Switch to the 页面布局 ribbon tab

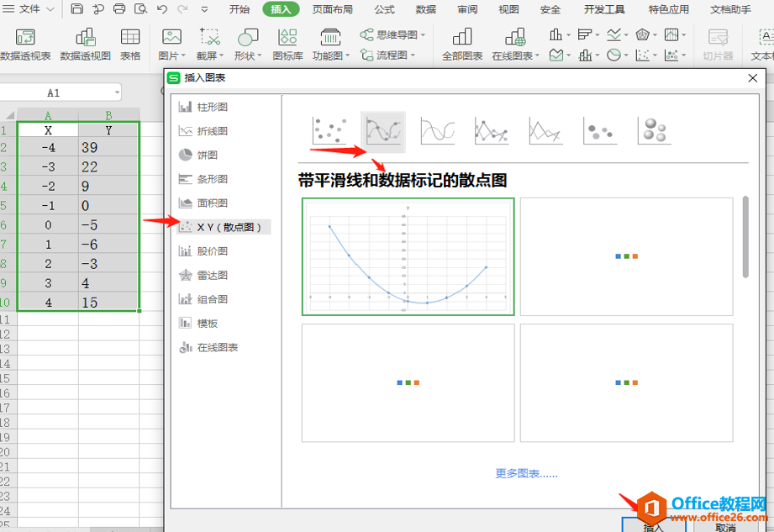[333, 9]
